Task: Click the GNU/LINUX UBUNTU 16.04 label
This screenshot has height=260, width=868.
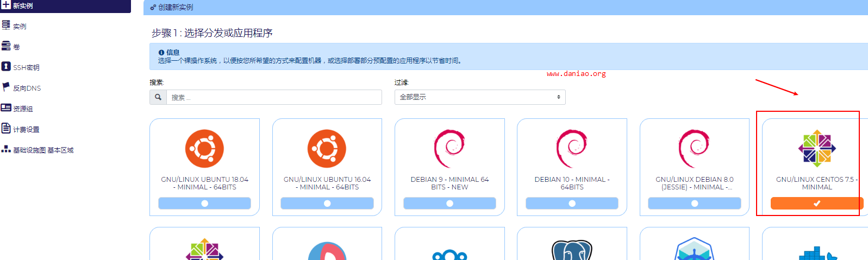Action: pyautogui.click(x=327, y=183)
